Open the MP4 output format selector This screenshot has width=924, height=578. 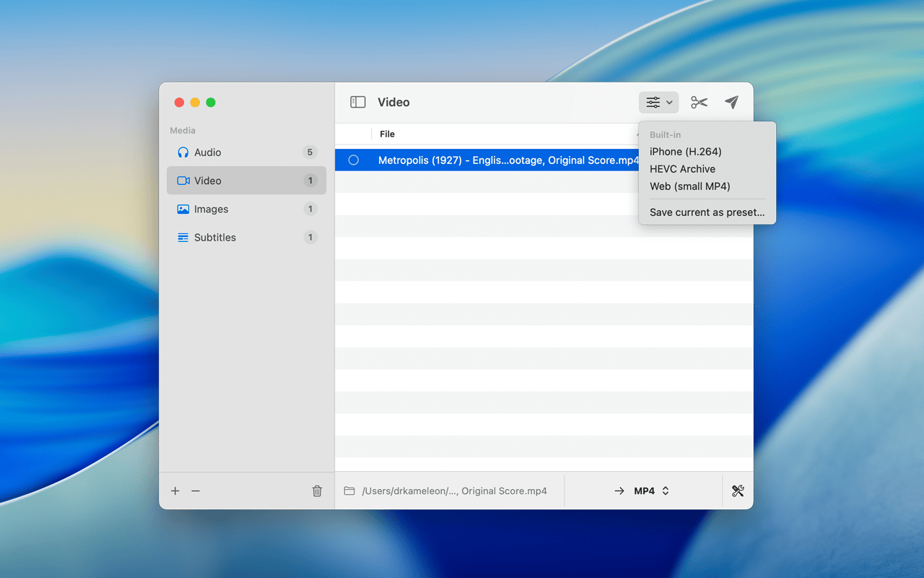[652, 491]
